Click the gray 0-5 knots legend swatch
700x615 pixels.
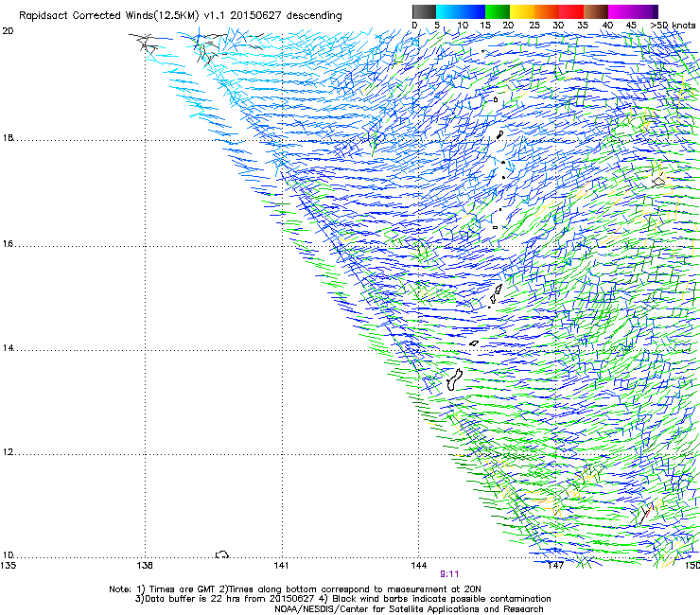424,11
